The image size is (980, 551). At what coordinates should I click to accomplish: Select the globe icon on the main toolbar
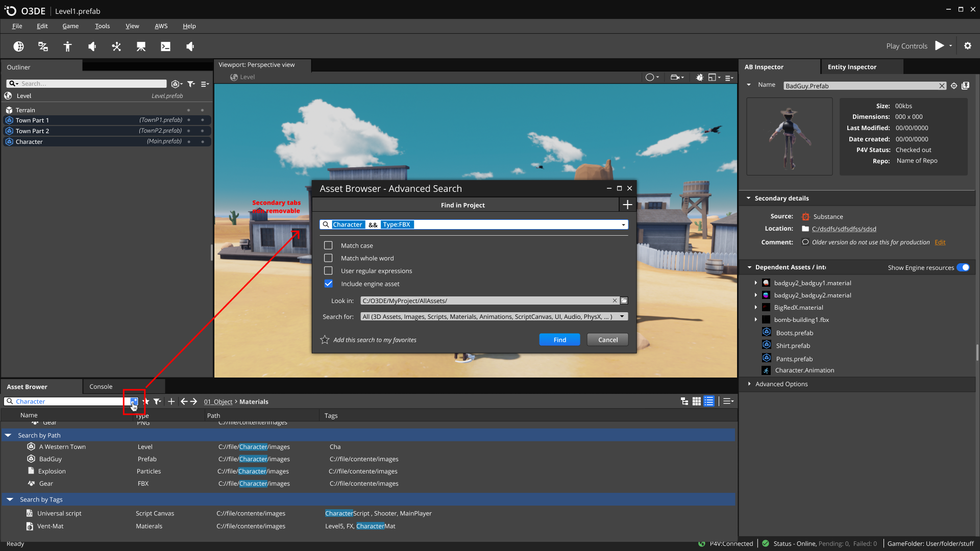[19, 46]
